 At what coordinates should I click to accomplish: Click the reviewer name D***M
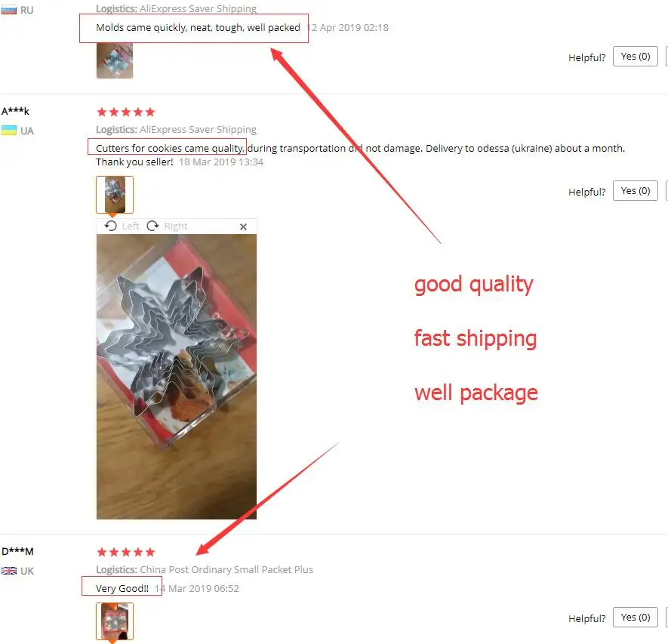tap(17, 551)
